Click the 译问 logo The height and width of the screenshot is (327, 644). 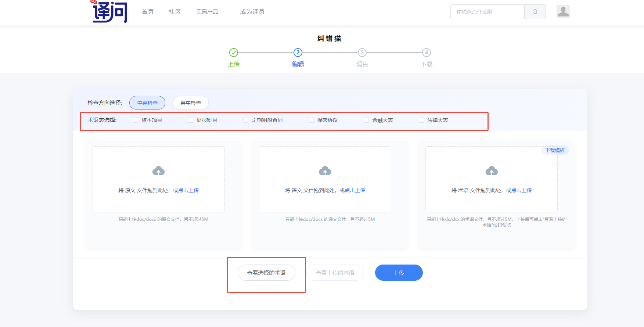[109, 12]
